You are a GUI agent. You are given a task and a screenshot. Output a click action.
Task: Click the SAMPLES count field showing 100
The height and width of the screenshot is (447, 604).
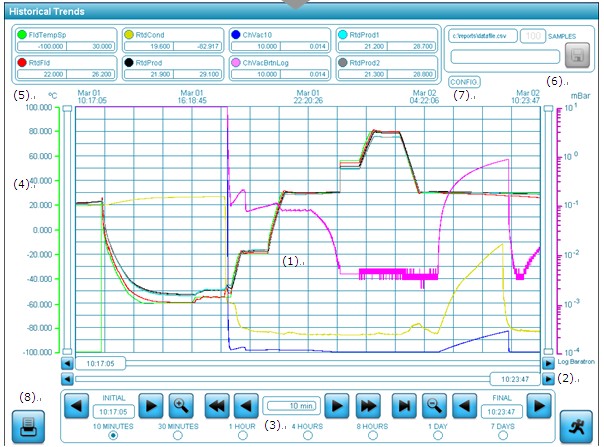tap(533, 36)
